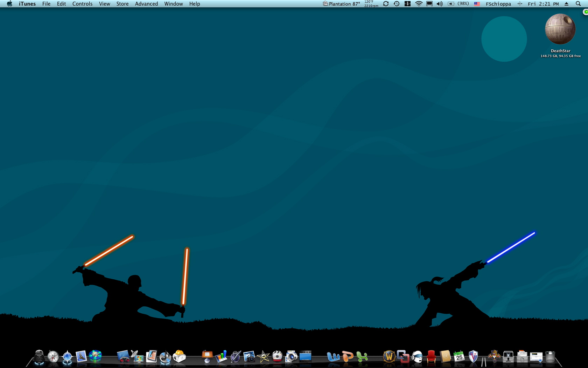Open the Quicktime filmstrip icon in dock
588x368 pixels.
pyautogui.click(x=305, y=357)
